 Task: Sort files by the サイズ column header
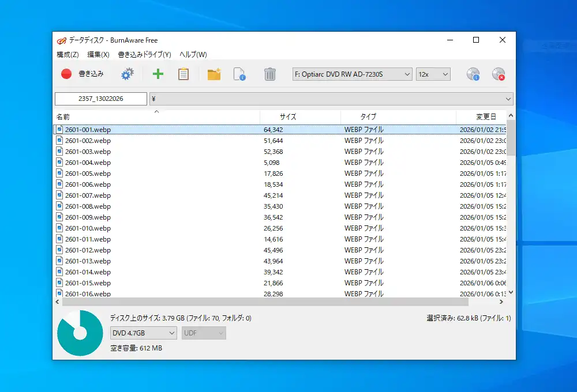(288, 116)
